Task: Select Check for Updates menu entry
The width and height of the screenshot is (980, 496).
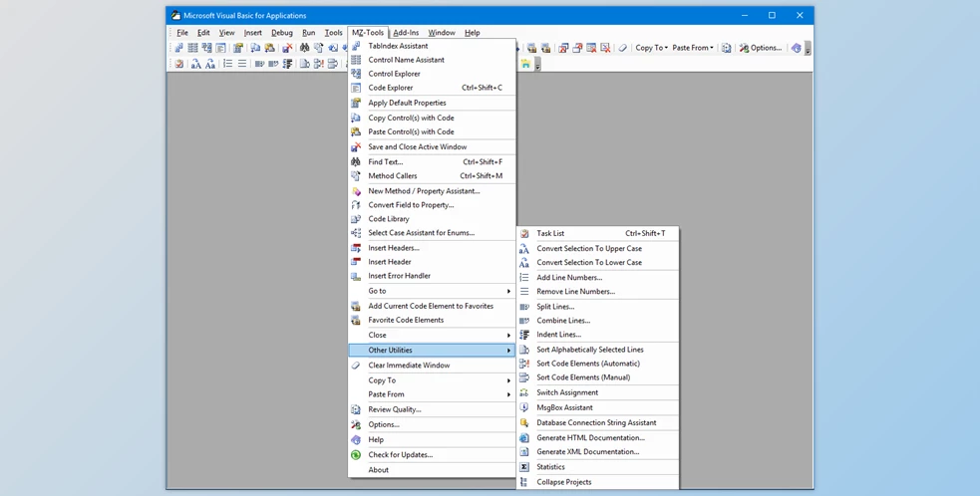Action: [x=432, y=455]
